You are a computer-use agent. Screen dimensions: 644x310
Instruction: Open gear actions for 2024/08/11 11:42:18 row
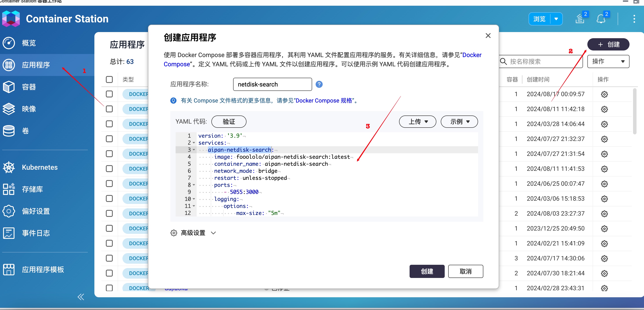(604, 109)
